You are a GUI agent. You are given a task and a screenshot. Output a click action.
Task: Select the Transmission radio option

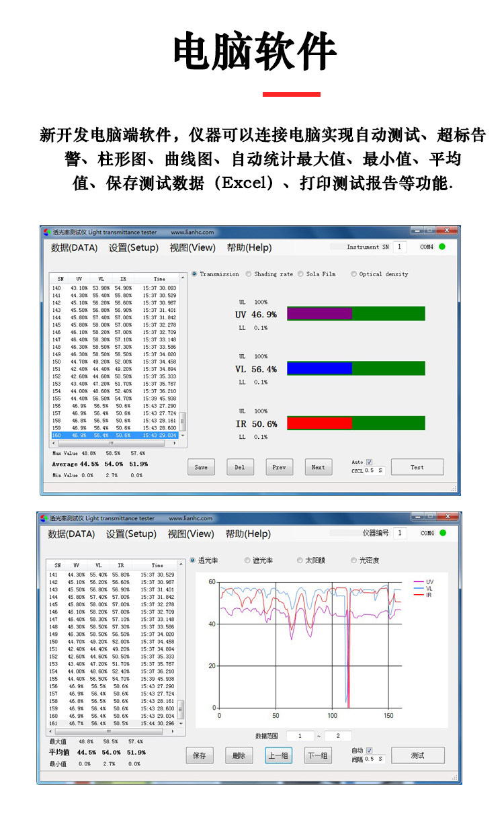[194, 274]
